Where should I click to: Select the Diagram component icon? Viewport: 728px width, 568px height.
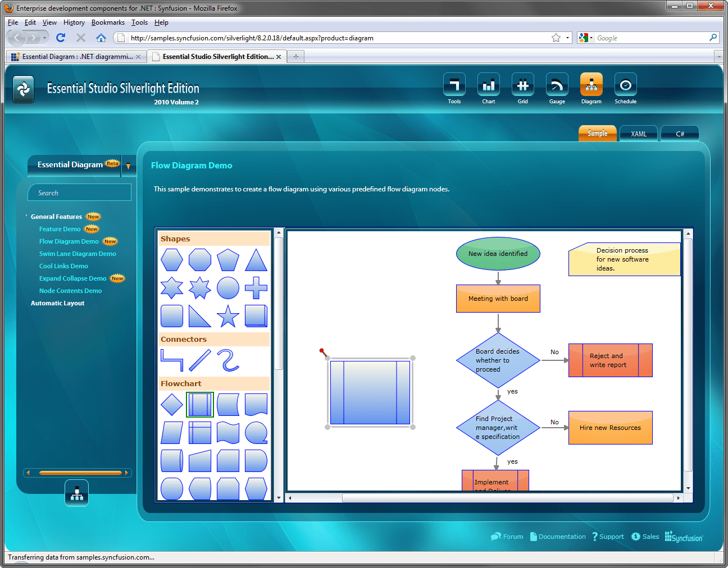(x=591, y=87)
